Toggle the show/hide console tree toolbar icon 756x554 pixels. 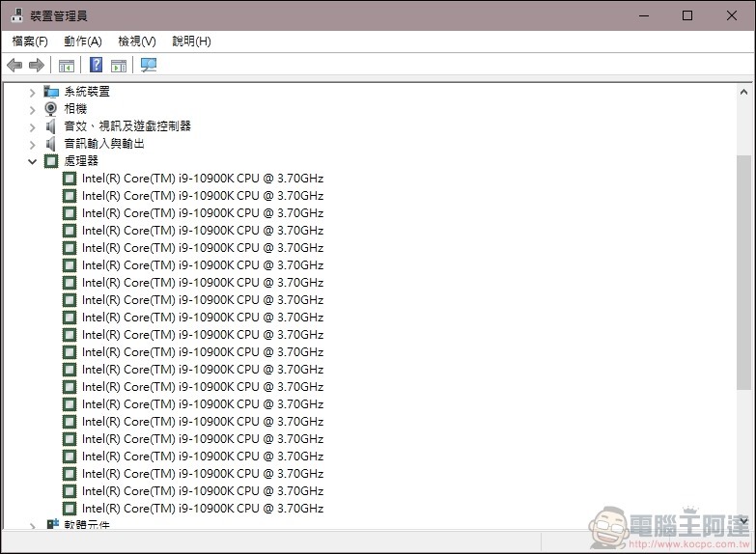tap(66, 66)
